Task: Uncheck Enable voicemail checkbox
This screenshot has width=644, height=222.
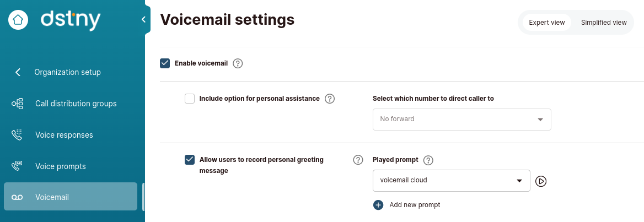Action: click(x=165, y=63)
